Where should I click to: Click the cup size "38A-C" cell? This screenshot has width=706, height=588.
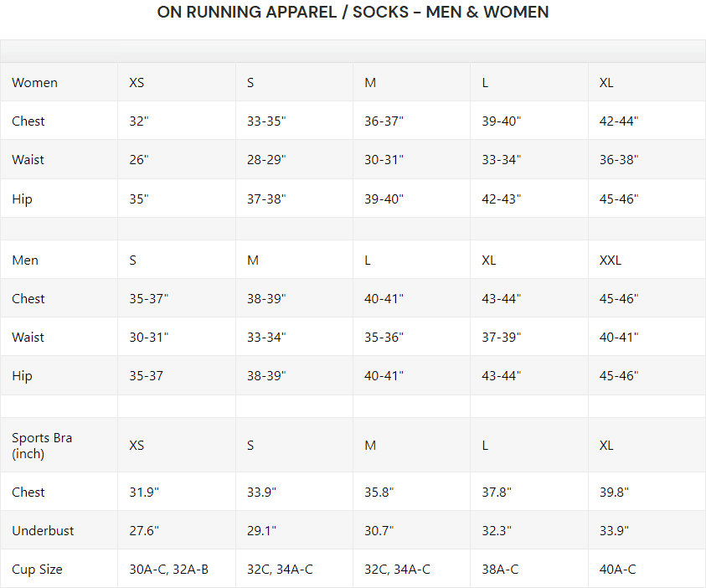pos(500,570)
